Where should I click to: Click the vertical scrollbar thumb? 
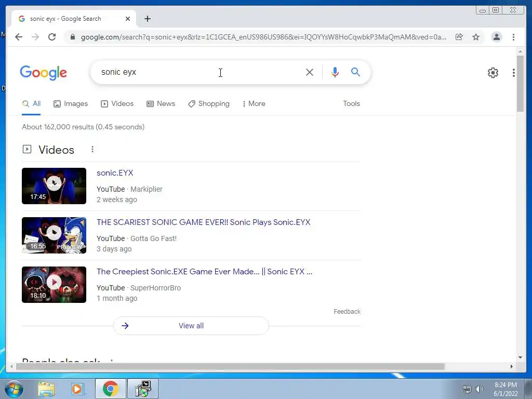pos(520,83)
